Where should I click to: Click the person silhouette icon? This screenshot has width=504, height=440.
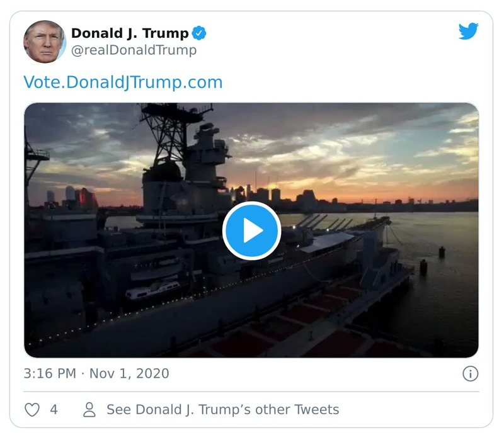click(x=88, y=409)
